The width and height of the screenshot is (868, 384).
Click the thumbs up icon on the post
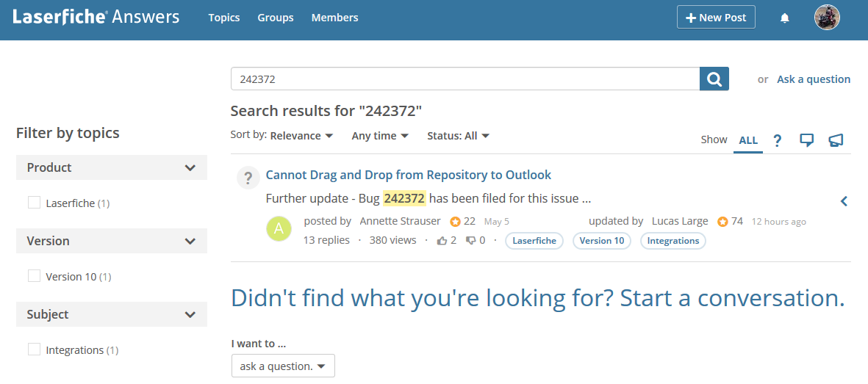click(x=442, y=241)
